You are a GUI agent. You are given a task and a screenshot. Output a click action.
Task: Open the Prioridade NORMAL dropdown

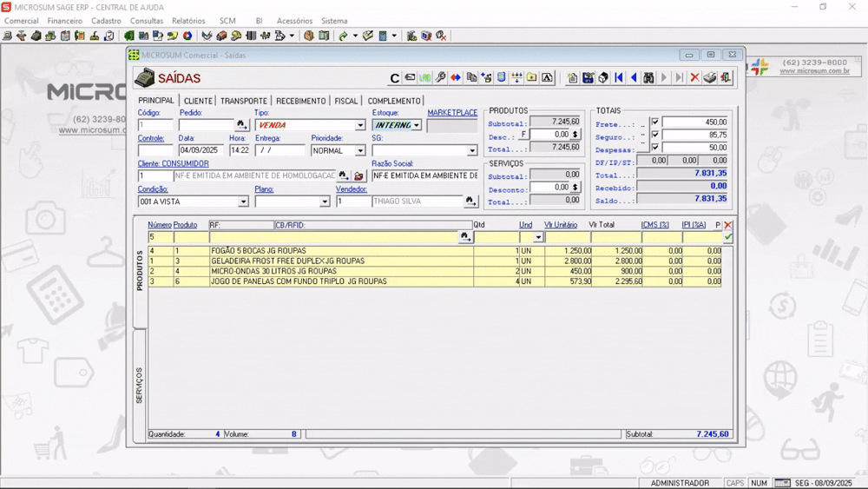pyautogui.click(x=360, y=150)
